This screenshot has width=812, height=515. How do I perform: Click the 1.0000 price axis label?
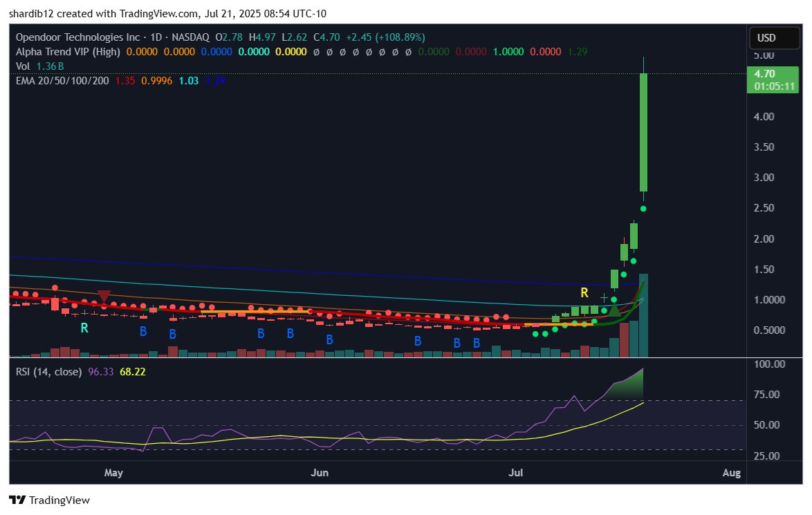tap(769, 300)
